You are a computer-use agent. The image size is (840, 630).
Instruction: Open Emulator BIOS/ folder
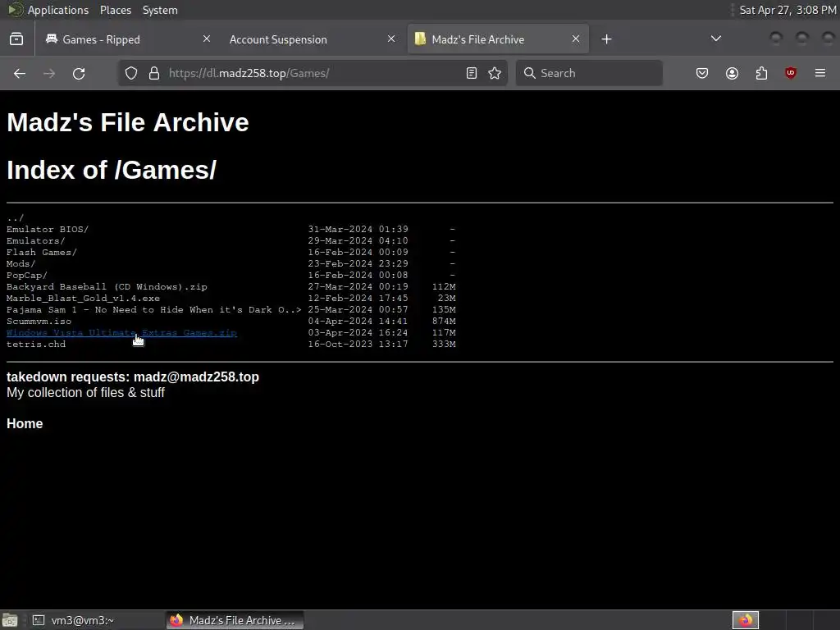47,230
